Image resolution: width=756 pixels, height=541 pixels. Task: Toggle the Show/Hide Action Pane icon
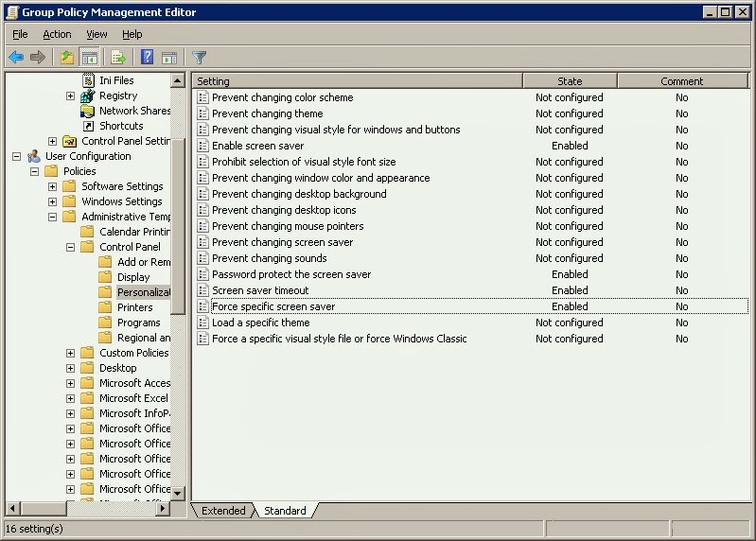click(x=169, y=58)
